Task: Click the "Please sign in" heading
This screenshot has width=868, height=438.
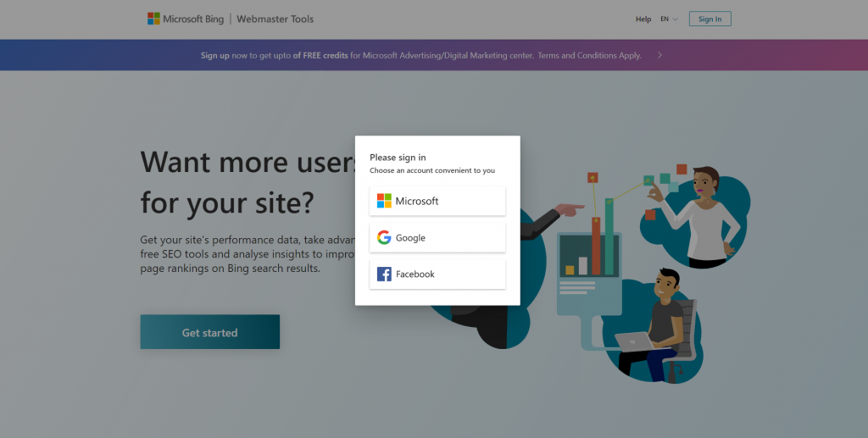Action: [x=398, y=158]
